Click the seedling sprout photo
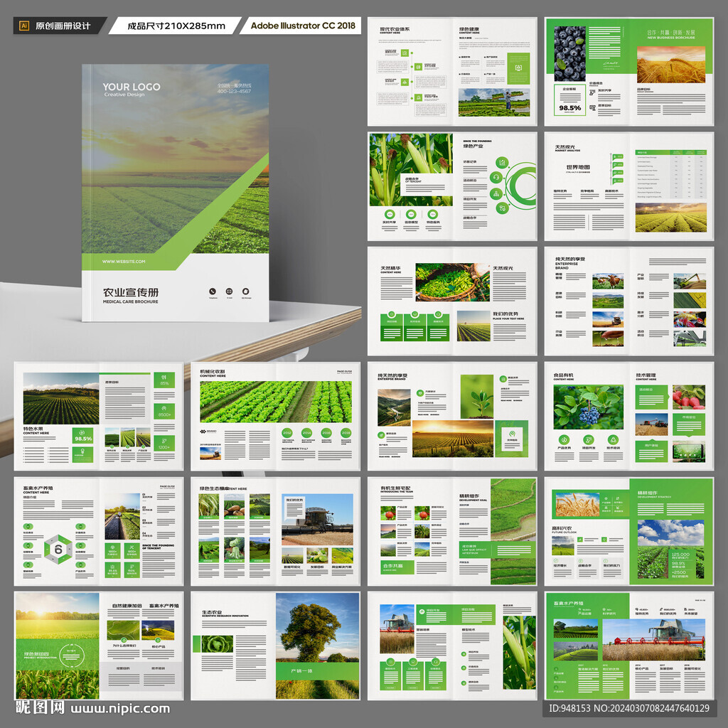 477,397
